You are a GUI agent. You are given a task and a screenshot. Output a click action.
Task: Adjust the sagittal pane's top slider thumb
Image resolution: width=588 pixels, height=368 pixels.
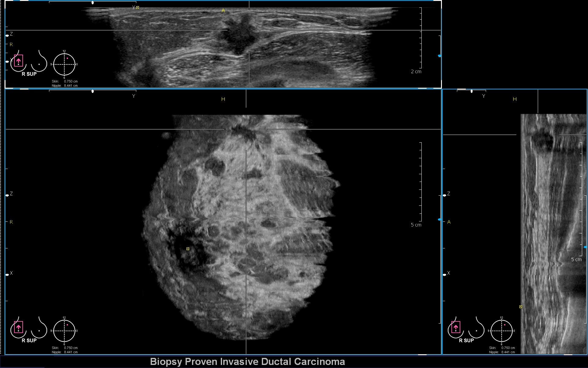point(472,91)
